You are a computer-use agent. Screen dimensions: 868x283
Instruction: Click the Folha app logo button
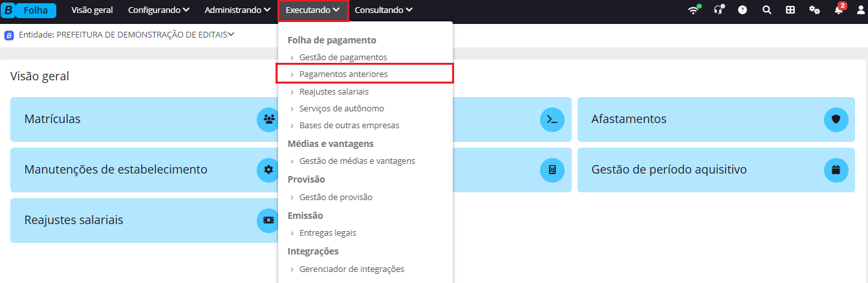pos(30,10)
